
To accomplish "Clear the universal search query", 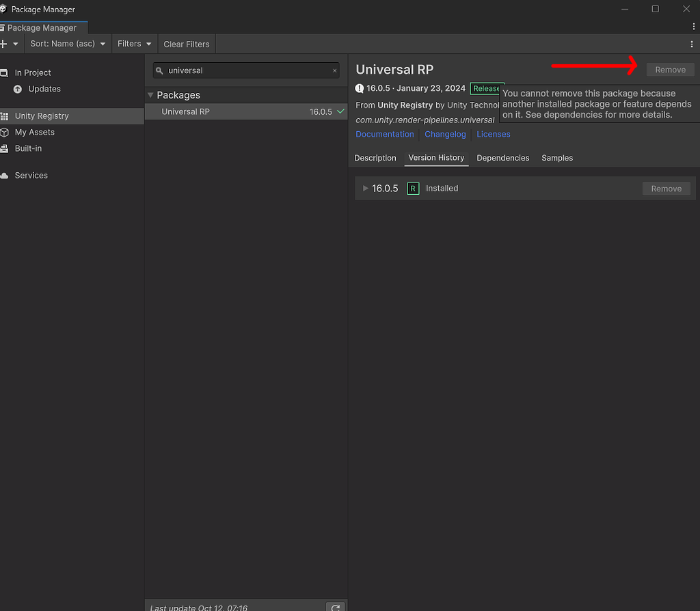I will (x=335, y=70).
